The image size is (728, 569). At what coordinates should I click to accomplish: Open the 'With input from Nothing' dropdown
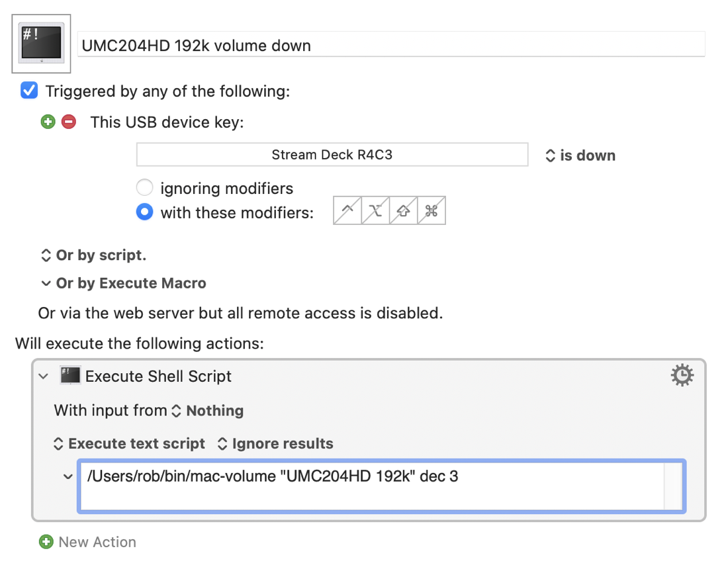207,411
